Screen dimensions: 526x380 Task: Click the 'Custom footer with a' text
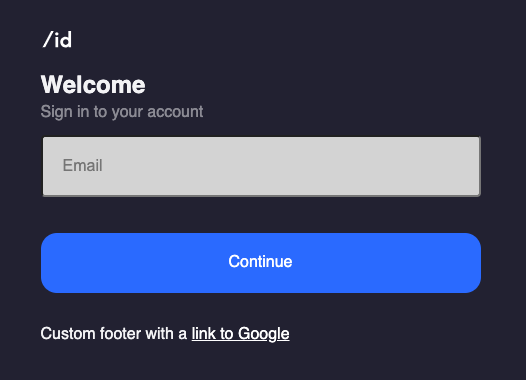(114, 334)
